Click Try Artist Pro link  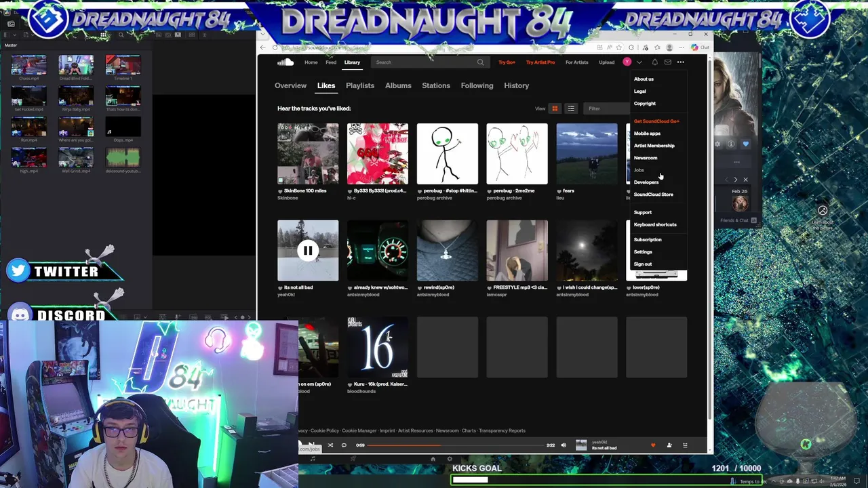pyautogui.click(x=540, y=62)
